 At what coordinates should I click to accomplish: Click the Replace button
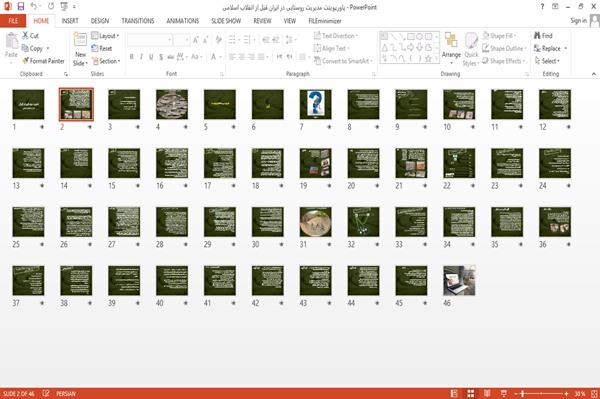(551, 48)
